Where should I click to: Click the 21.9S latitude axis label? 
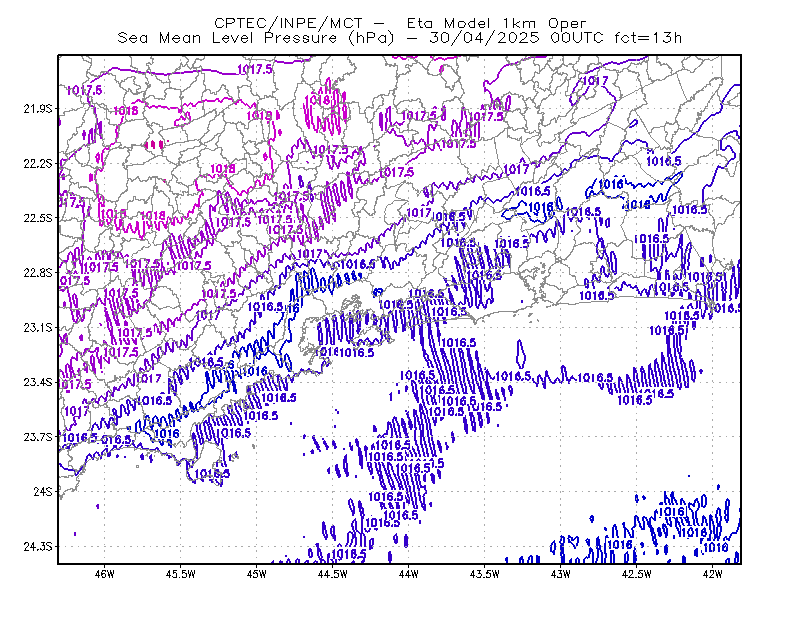click(x=37, y=109)
